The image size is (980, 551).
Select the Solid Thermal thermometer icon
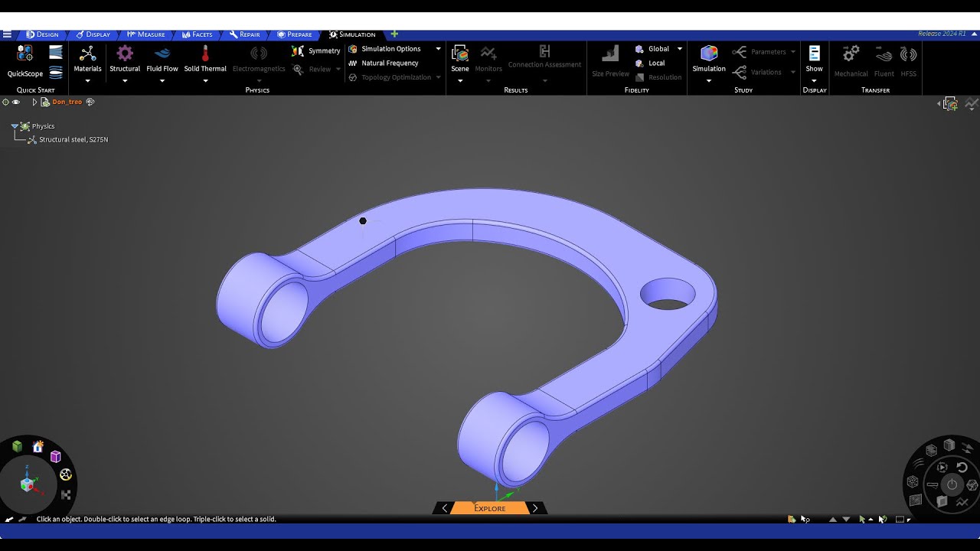coord(205,53)
